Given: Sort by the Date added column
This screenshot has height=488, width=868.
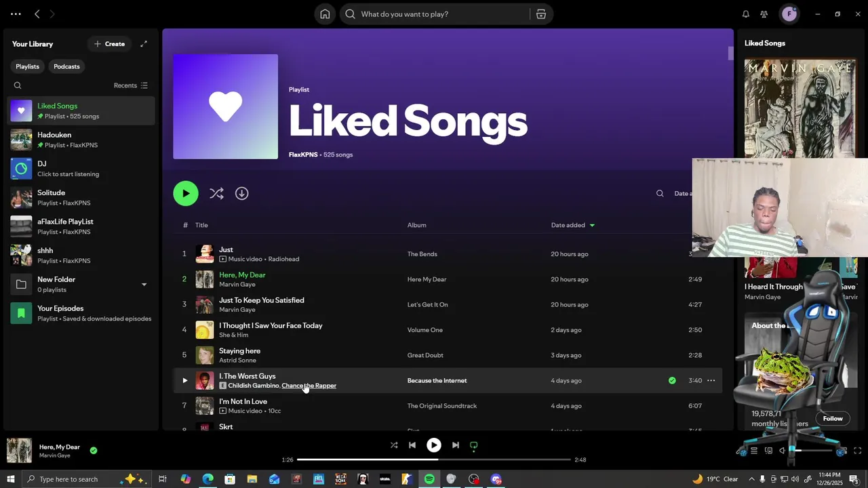Looking at the screenshot, I should 572,225.
